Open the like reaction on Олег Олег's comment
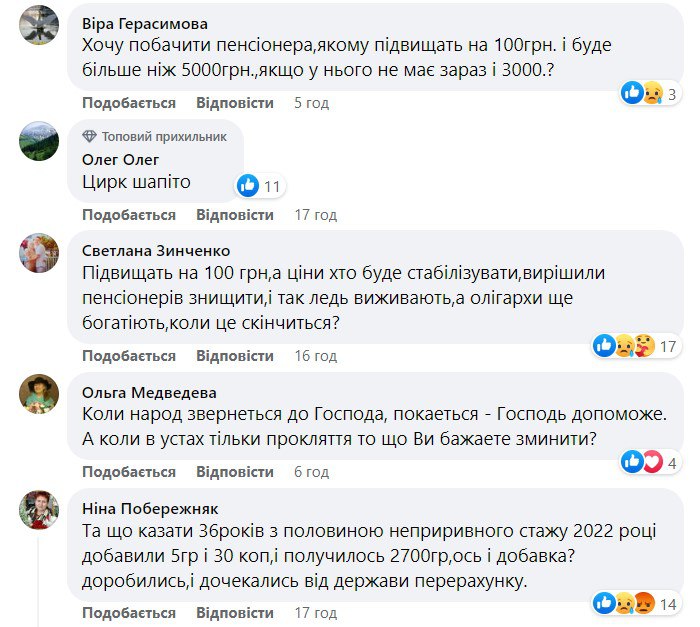 [x=248, y=185]
